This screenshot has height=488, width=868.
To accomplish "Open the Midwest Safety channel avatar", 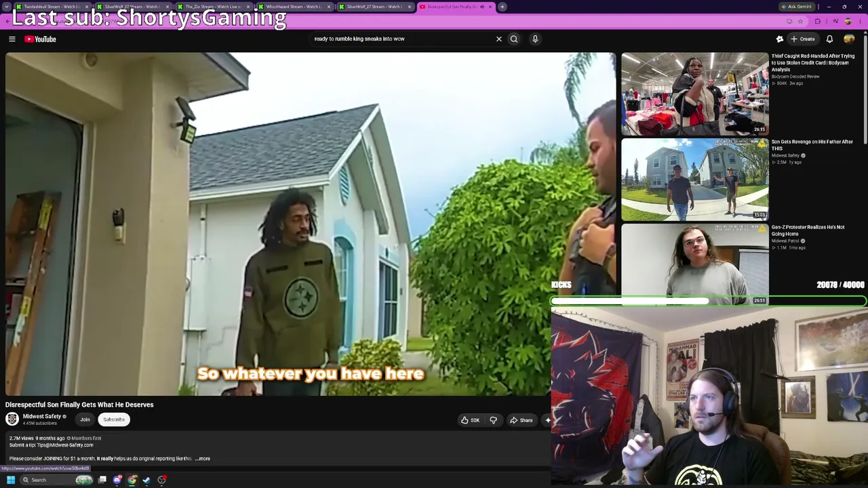I will pos(12,420).
